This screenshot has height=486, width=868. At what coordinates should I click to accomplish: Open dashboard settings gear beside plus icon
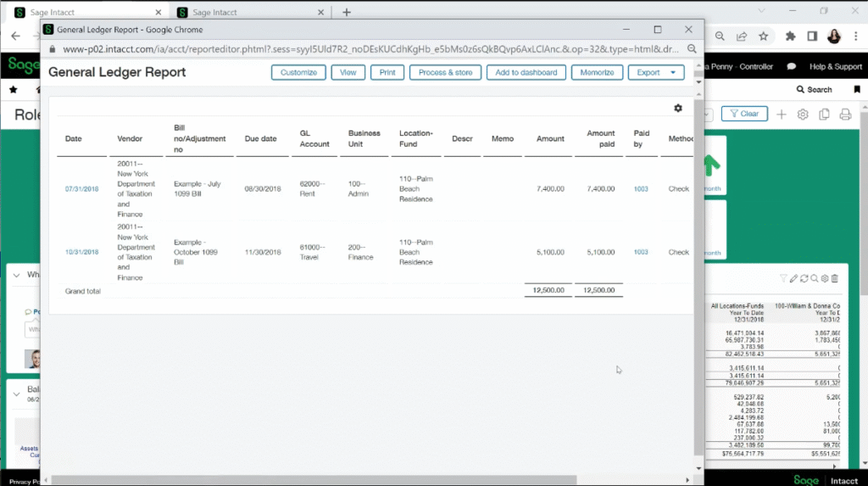click(x=803, y=115)
